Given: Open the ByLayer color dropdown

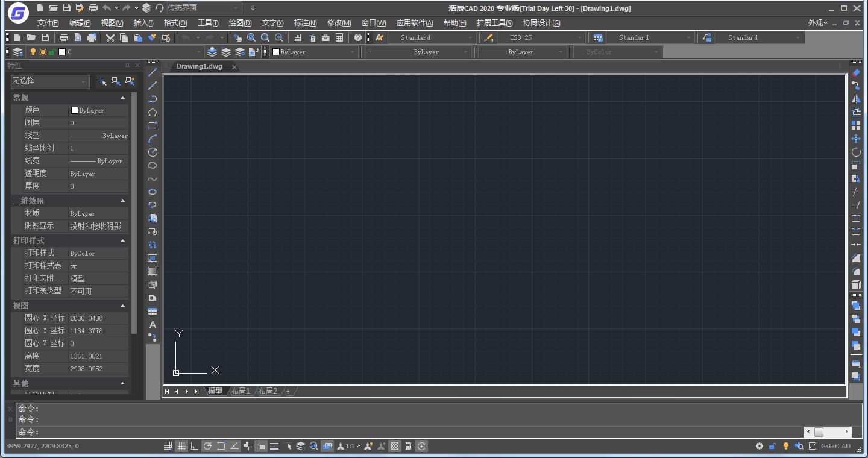Looking at the screenshot, I should click(x=353, y=52).
